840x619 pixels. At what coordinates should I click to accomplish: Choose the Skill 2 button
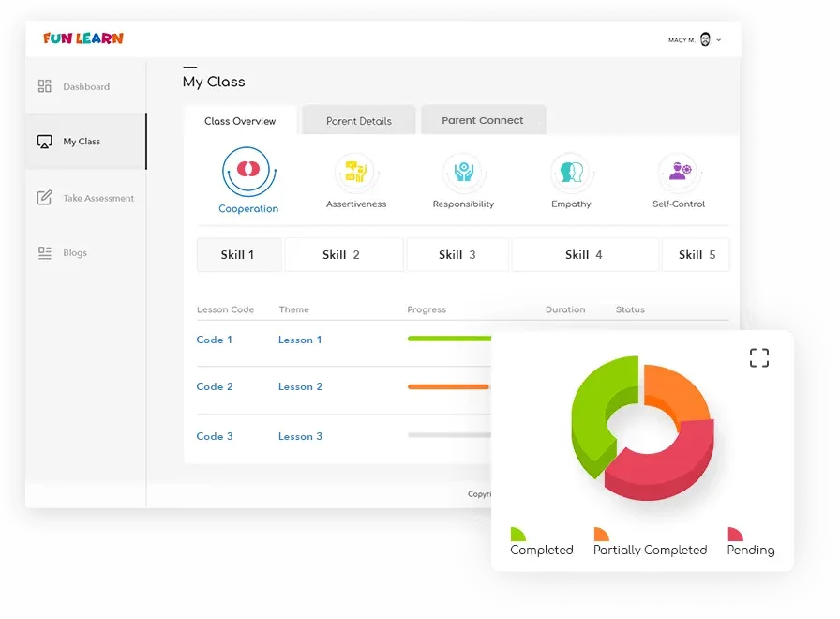click(344, 255)
